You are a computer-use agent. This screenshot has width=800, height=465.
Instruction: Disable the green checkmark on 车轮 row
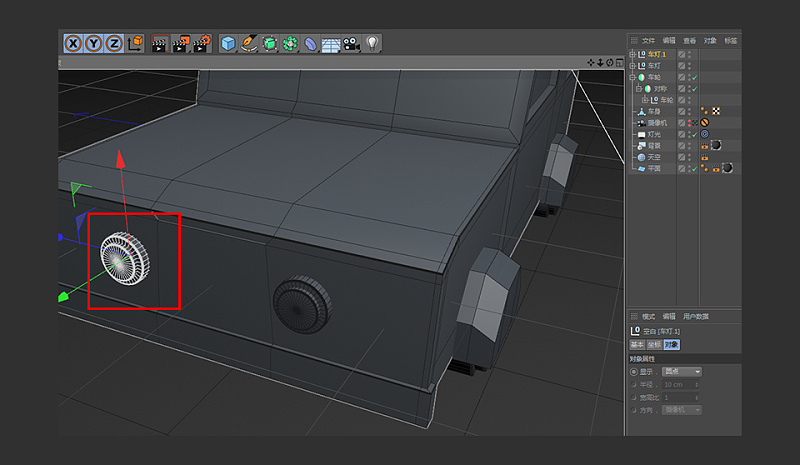pyautogui.click(x=695, y=78)
